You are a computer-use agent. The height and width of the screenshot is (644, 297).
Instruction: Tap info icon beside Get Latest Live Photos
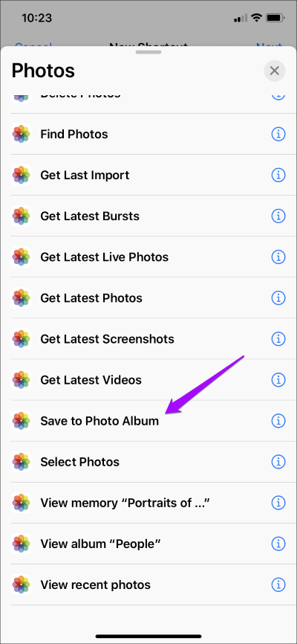coord(278,257)
